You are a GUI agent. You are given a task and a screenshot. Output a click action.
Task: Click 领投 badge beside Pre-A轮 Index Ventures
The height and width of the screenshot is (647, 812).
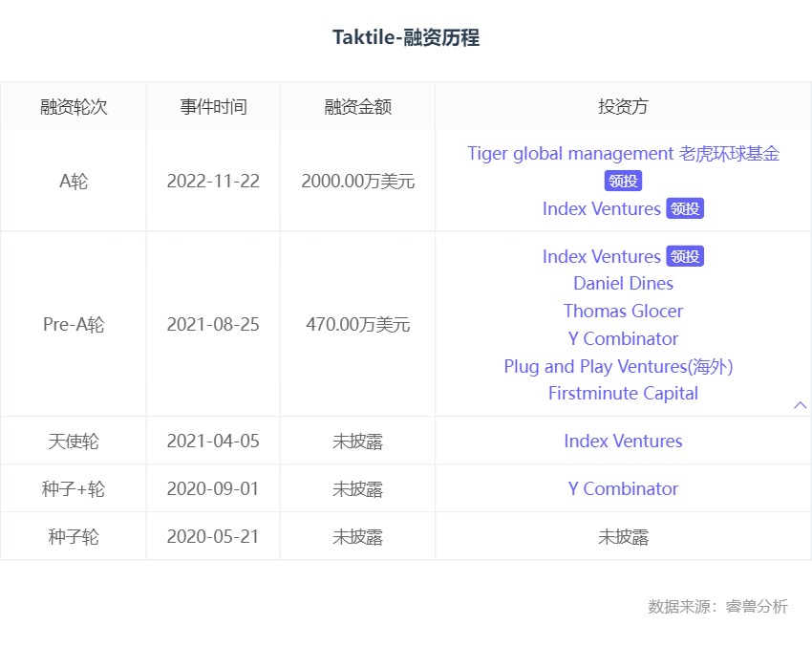coord(685,256)
